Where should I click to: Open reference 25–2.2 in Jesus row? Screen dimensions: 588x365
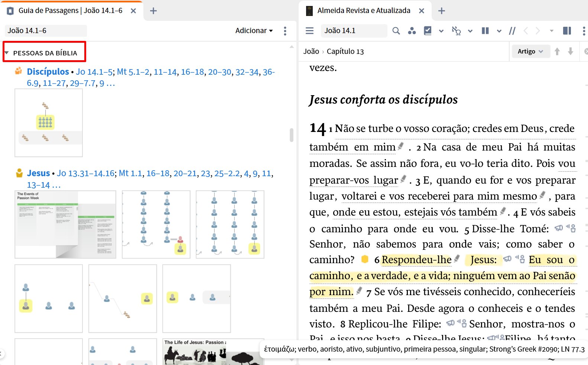(227, 173)
